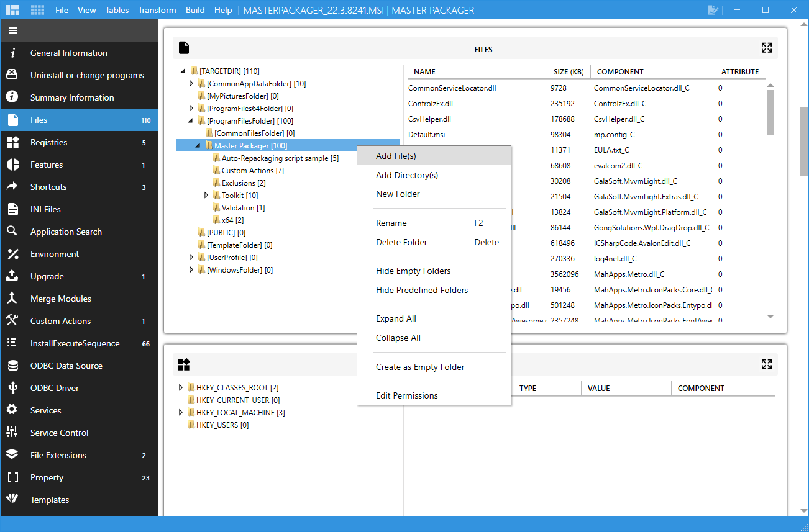Select New Folder in context menu
809x532 pixels.
pos(434,194)
